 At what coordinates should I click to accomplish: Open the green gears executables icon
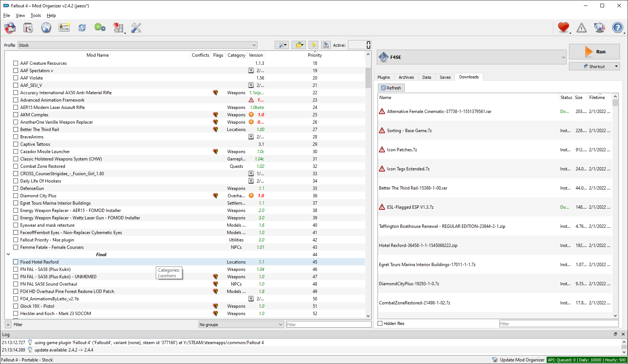click(x=100, y=28)
